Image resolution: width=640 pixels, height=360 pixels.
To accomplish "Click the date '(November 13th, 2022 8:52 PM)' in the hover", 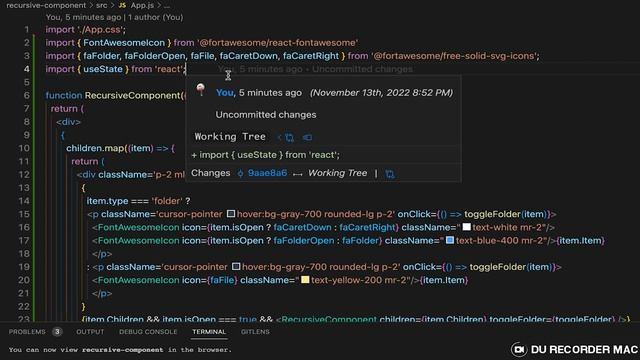I will (x=381, y=93).
